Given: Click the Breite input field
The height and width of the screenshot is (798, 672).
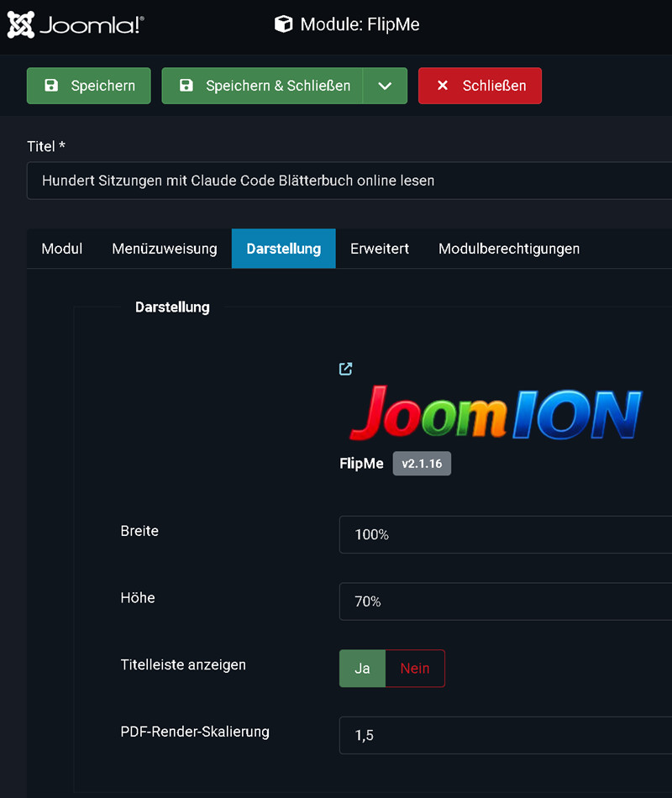Looking at the screenshot, I should pyautogui.click(x=506, y=534).
